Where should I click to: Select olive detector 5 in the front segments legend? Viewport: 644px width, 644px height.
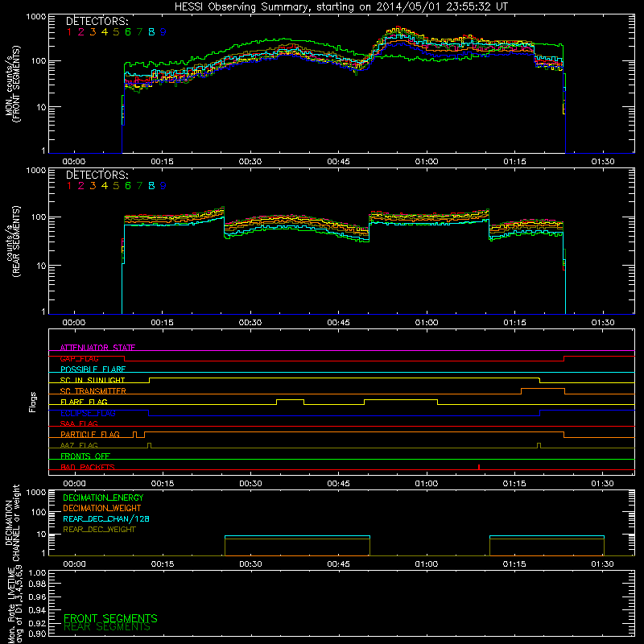tap(116, 32)
